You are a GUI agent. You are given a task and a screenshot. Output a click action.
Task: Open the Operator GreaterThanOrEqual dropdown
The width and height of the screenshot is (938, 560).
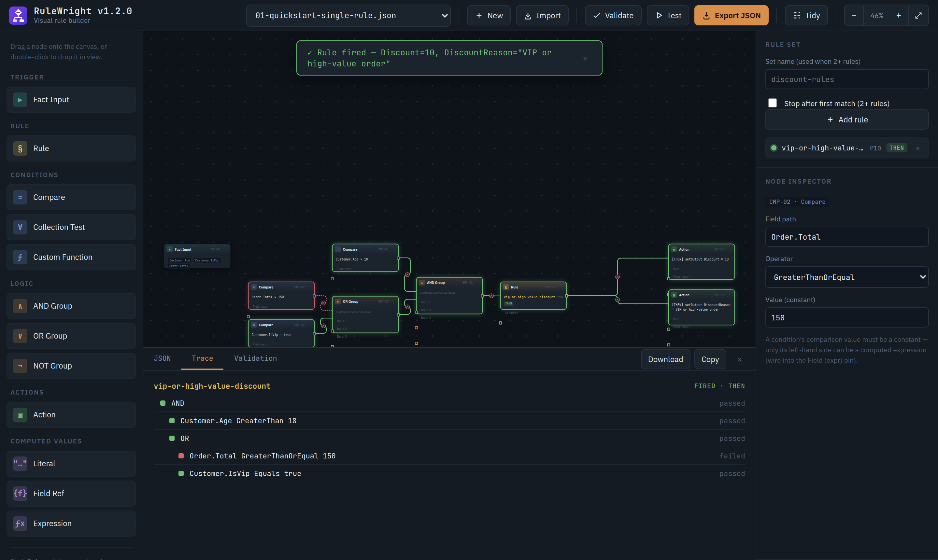[847, 277]
